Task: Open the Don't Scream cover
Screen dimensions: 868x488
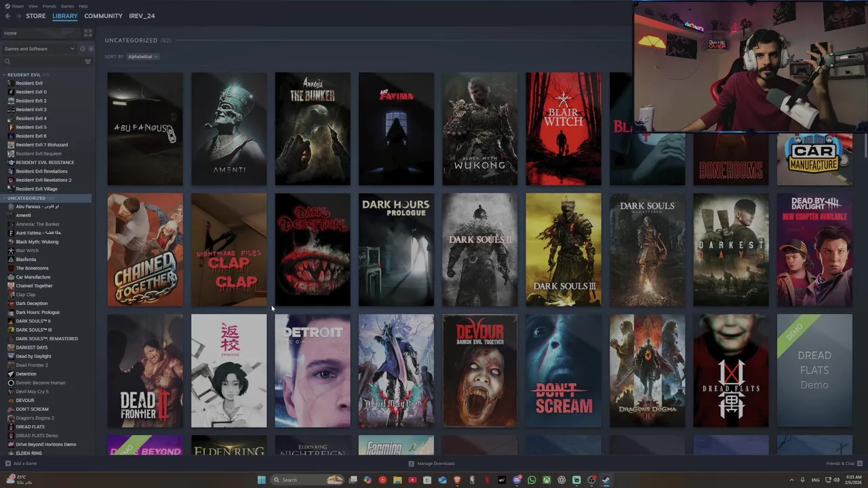Action: [564, 371]
